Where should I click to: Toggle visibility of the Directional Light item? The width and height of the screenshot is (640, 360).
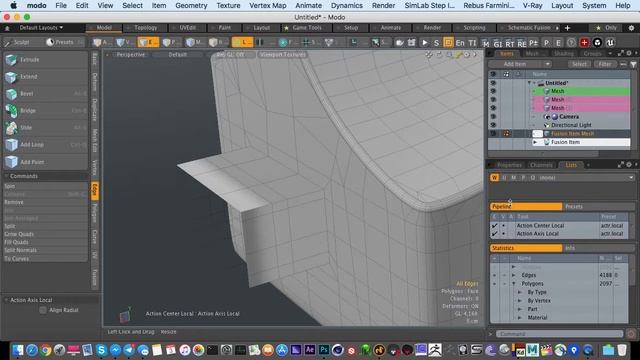(493, 125)
